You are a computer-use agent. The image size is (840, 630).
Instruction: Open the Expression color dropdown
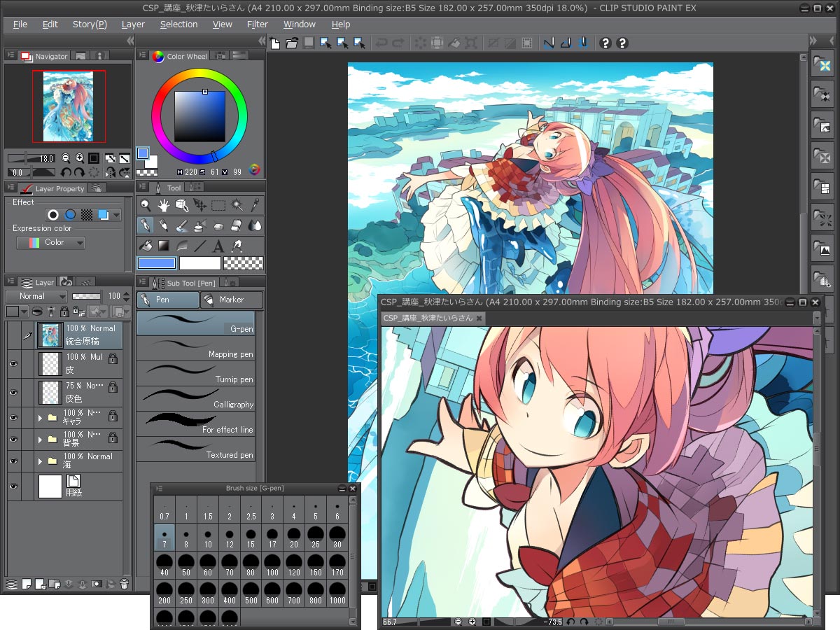[x=50, y=243]
